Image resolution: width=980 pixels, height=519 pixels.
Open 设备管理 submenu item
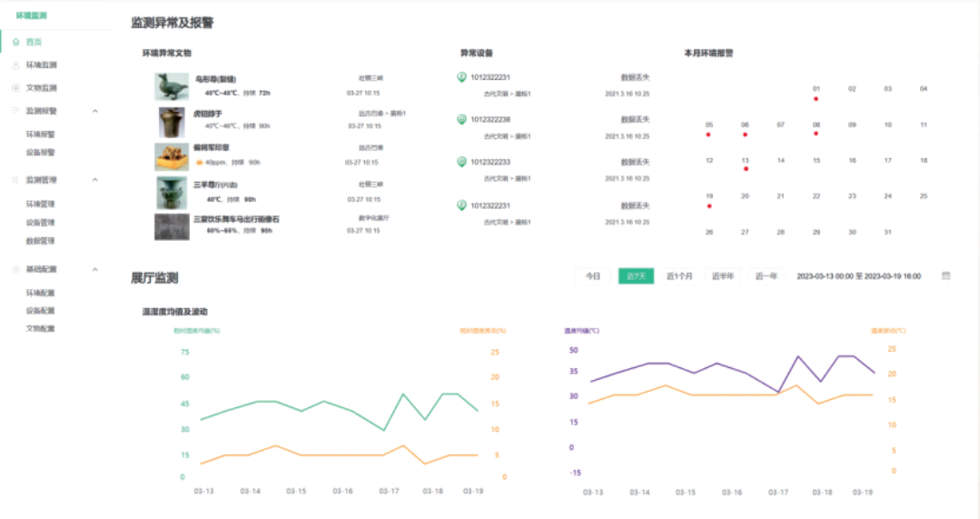point(41,223)
